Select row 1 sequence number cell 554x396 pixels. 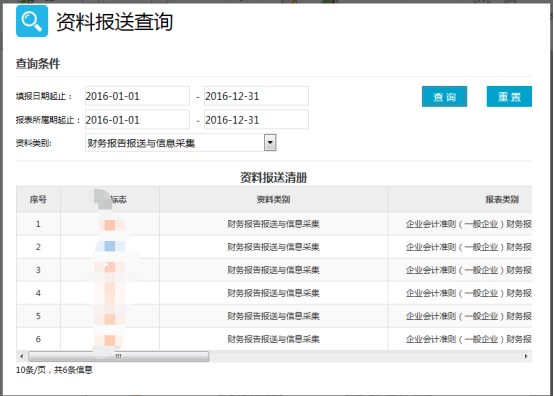click(x=38, y=224)
